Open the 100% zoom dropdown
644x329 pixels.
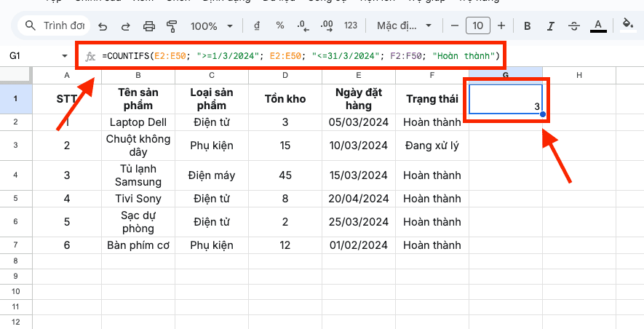[x=210, y=26]
